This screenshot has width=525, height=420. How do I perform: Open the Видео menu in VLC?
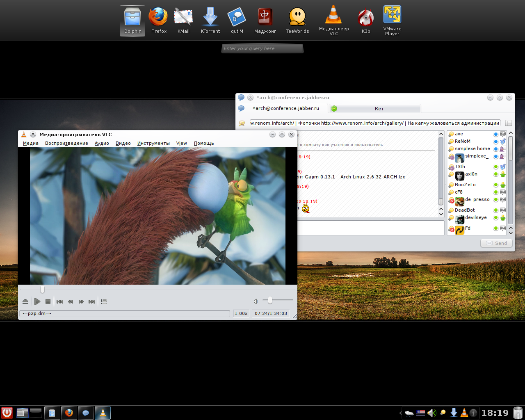[123, 143]
